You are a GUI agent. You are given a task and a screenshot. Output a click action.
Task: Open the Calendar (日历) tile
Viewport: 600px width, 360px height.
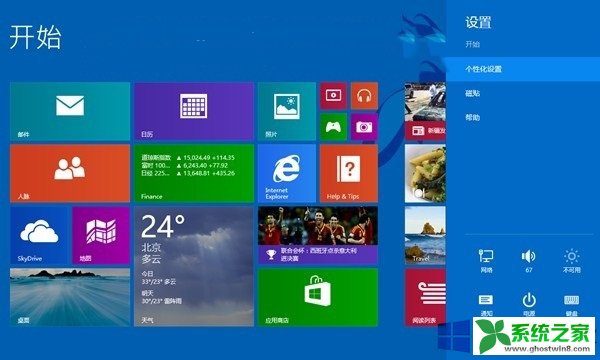194,111
